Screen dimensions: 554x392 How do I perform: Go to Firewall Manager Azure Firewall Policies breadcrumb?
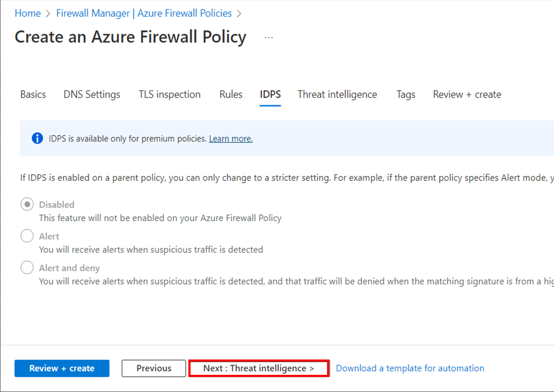pos(144,13)
